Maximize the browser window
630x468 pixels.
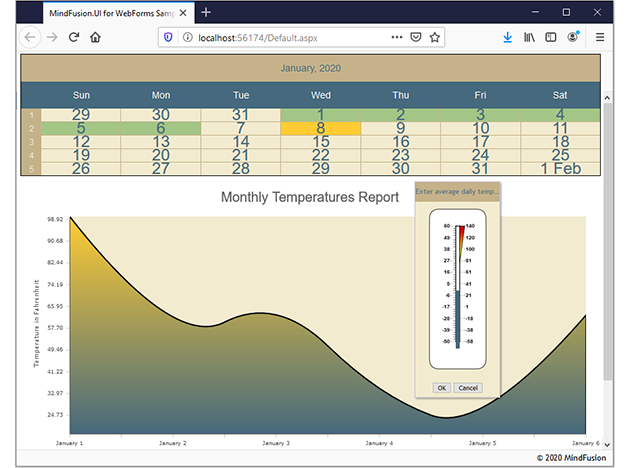click(566, 12)
